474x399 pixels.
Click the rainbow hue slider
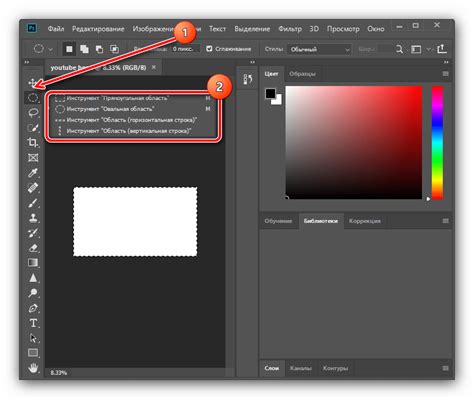pos(437,143)
